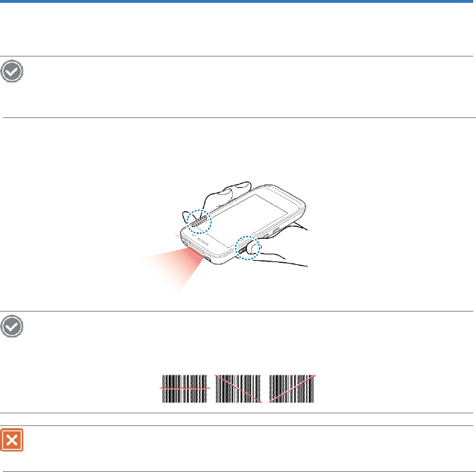The image size is (476, 472).
Task: Select the dotted circle around the phone speaker
Action: pyautogui.click(x=199, y=222)
